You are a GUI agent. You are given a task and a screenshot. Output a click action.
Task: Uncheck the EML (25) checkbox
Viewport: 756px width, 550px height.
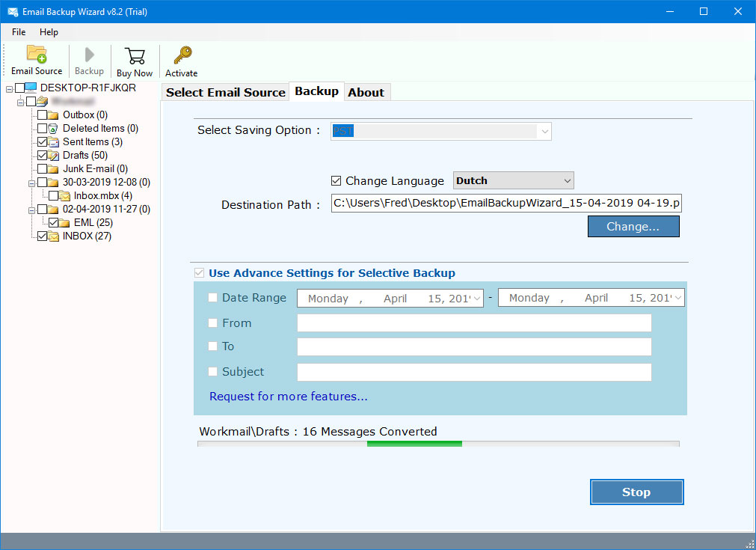click(54, 222)
